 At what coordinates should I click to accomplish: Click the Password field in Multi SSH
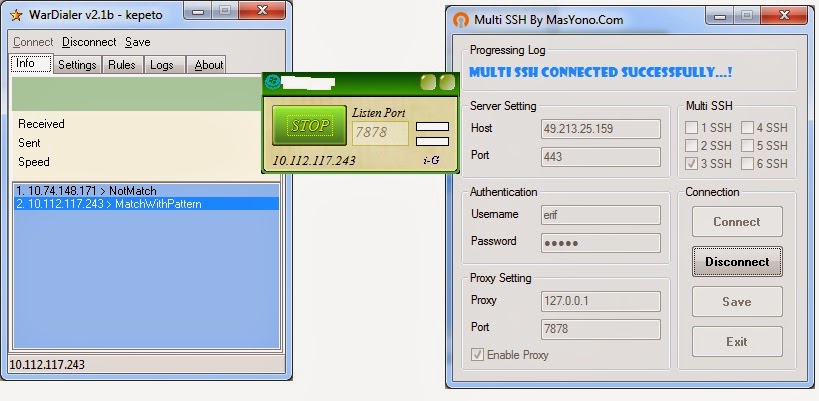(601, 243)
